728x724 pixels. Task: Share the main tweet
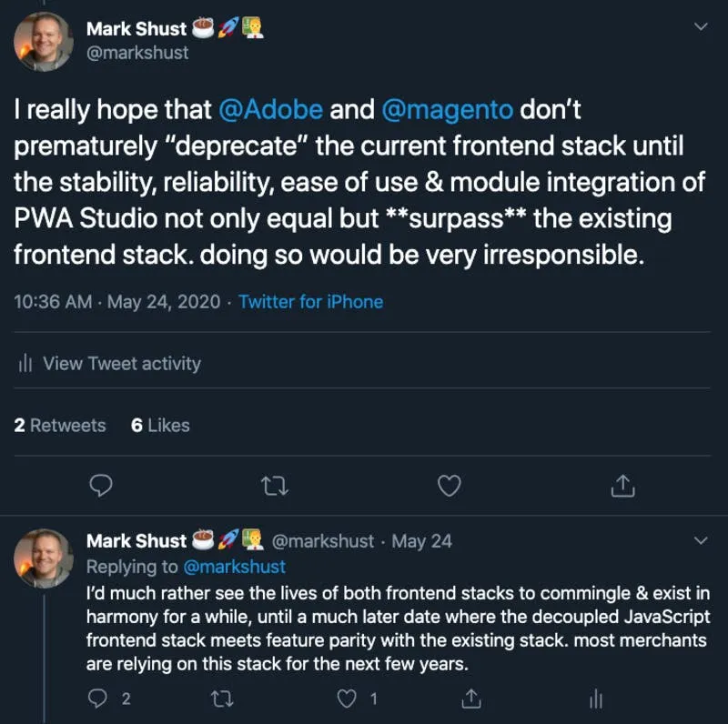[x=622, y=487]
